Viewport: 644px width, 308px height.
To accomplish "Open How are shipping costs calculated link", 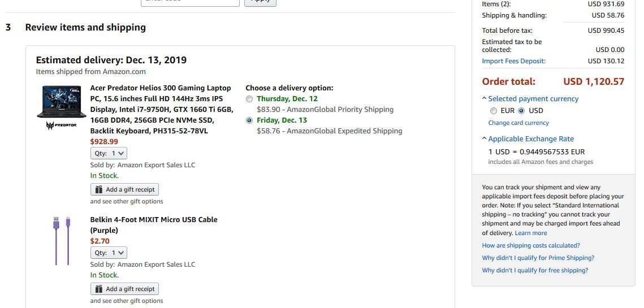I will [x=531, y=245].
